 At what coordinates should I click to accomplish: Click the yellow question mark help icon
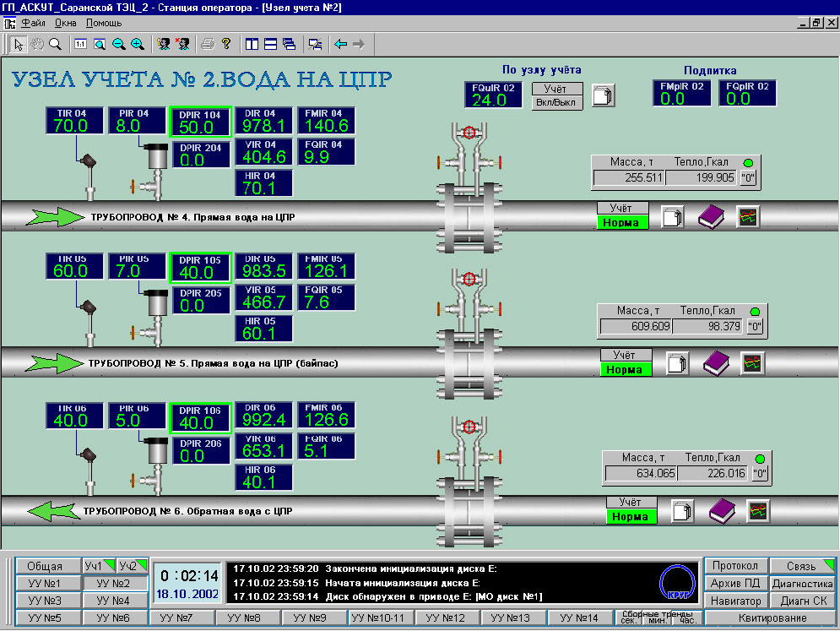[x=225, y=43]
